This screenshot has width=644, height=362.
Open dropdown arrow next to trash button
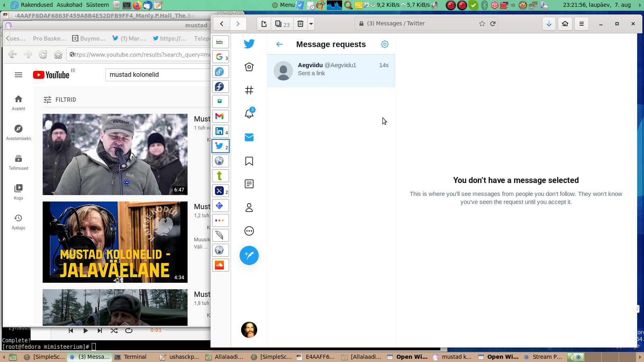click(x=311, y=24)
